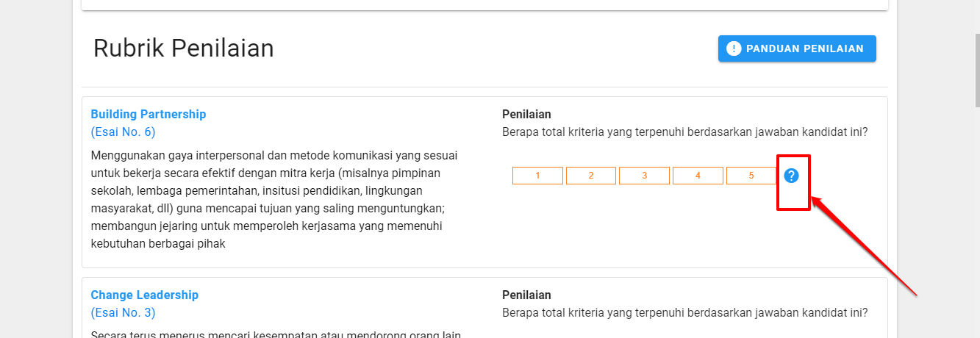Click exclamation icon in Panduan Penilaian button

(734, 48)
